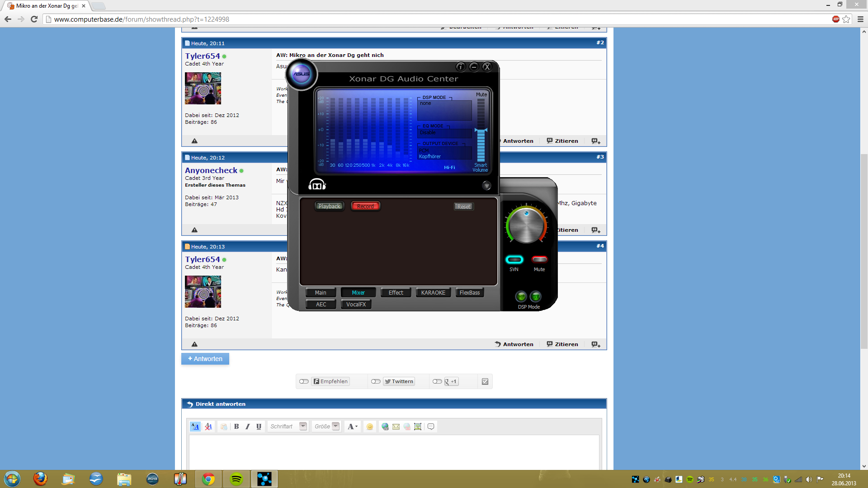Image resolution: width=868 pixels, height=488 pixels.
Task: Click the + Antworten reply button
Action: 205,359
